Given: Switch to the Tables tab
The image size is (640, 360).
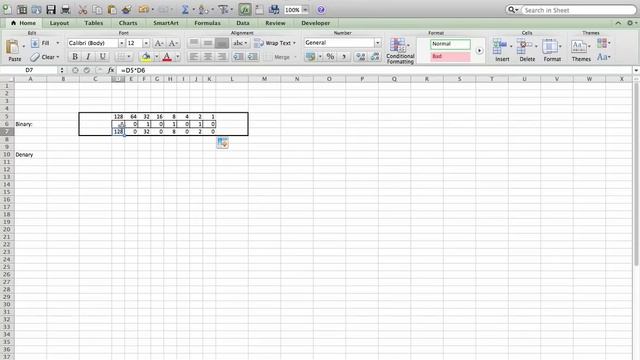Looking at the screenshot, I should 93,23.
